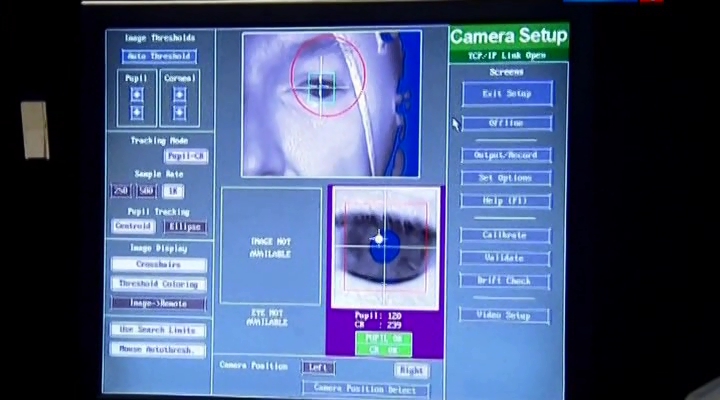720x400 pixels.
Task: Enable Mouse Autothresh option
Action: click(158, 349)
